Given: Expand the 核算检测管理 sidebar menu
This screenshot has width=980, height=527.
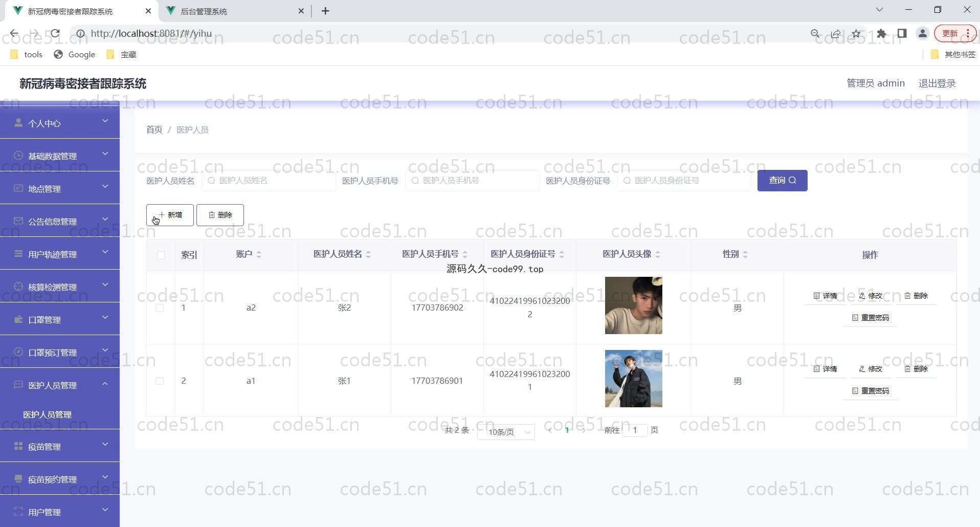Looking at the screenshot, I should pyautogui.click(x=60, y=287).
